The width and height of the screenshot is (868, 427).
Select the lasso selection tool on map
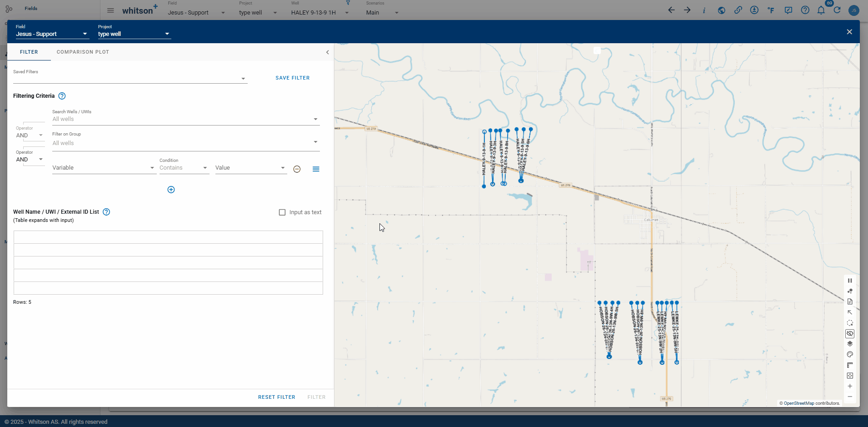pyautogui.click(x=850, y=323)
